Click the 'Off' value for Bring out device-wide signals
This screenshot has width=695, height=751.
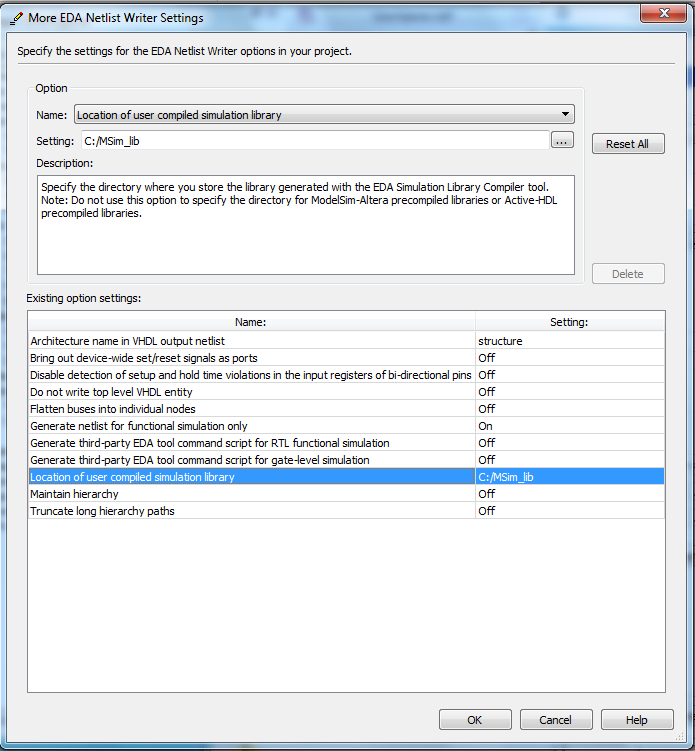click(x=487, y=358)
